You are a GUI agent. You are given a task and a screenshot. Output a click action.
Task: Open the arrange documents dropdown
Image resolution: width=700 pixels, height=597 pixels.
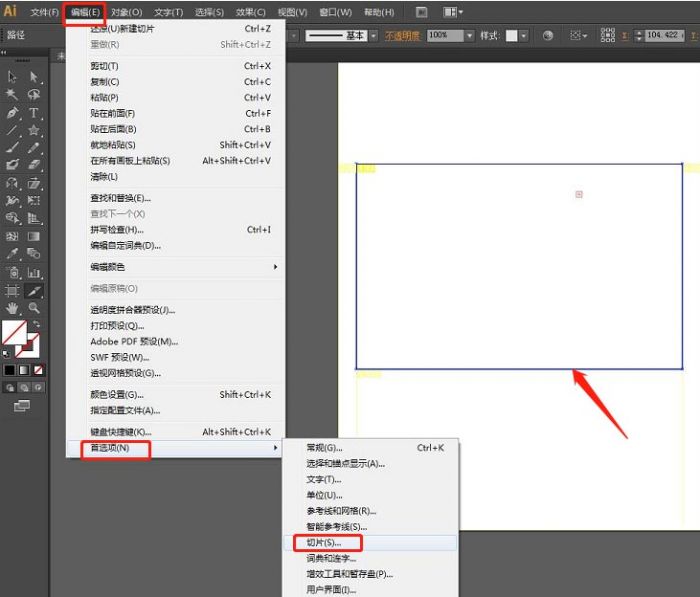[x=453, y=12]
